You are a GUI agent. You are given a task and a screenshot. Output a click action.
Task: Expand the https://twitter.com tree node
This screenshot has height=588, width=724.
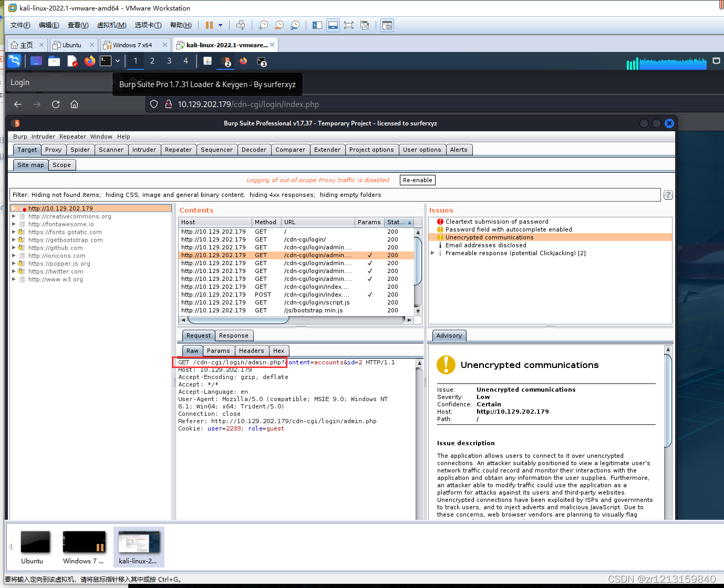click(x=14, y=271)
